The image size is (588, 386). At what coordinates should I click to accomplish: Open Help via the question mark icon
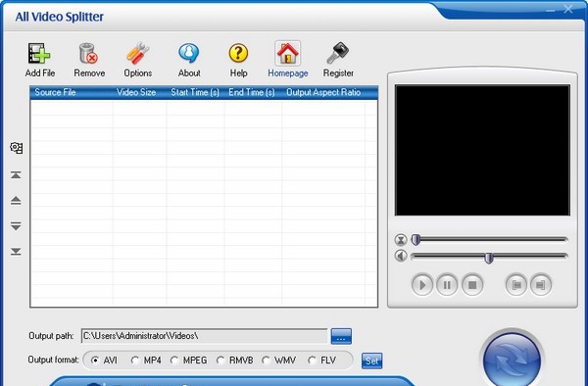pos(238,53)
